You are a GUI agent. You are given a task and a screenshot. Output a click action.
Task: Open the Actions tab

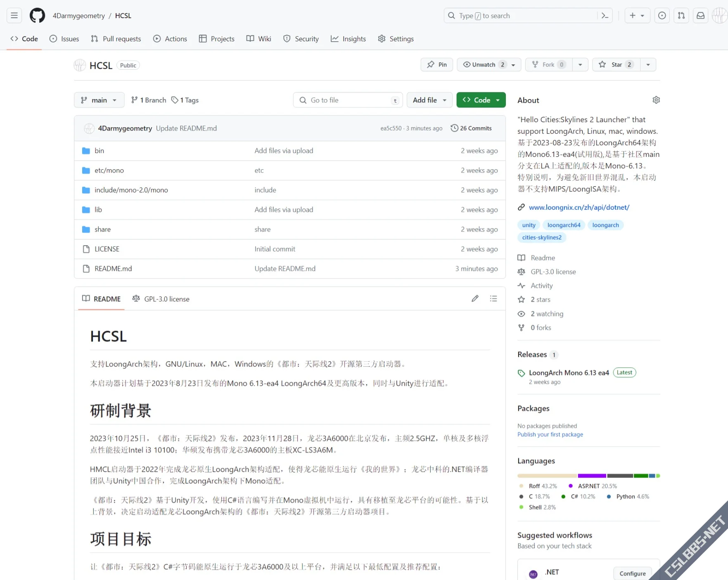[170, 39]
